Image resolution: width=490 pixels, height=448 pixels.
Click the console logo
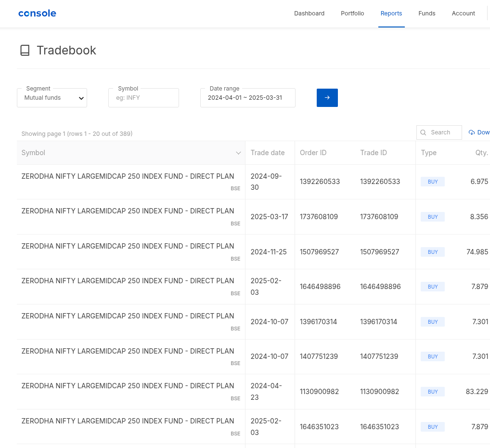(37, 13)
